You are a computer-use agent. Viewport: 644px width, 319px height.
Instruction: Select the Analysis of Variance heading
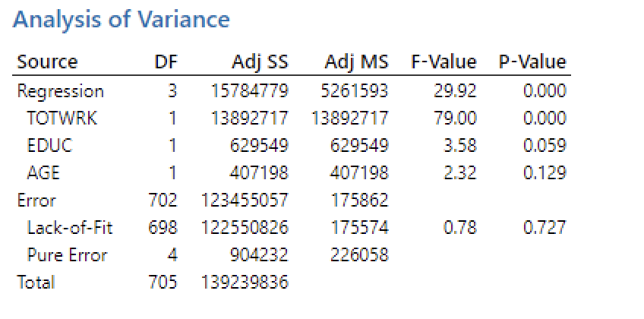[x=122, y=19]
